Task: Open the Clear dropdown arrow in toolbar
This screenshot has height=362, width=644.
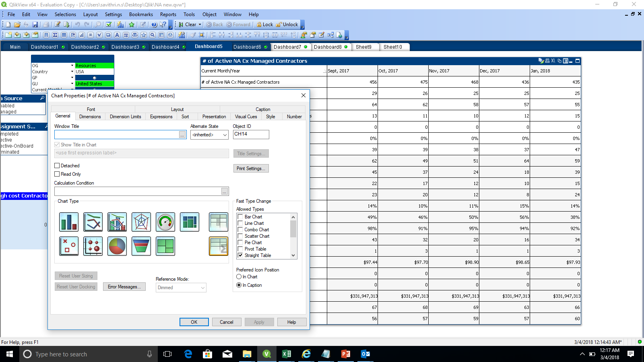Action: (200, 25)
